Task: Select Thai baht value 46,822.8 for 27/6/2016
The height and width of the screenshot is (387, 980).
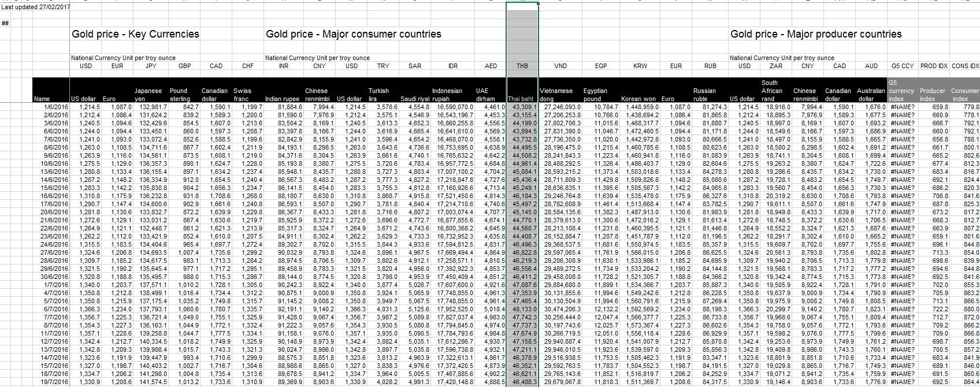Action: [x=525, y=252]
